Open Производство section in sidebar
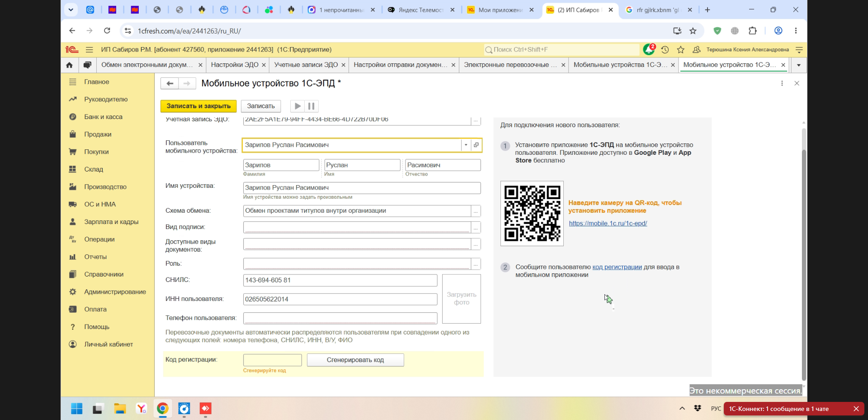 (x=108, y=187)
